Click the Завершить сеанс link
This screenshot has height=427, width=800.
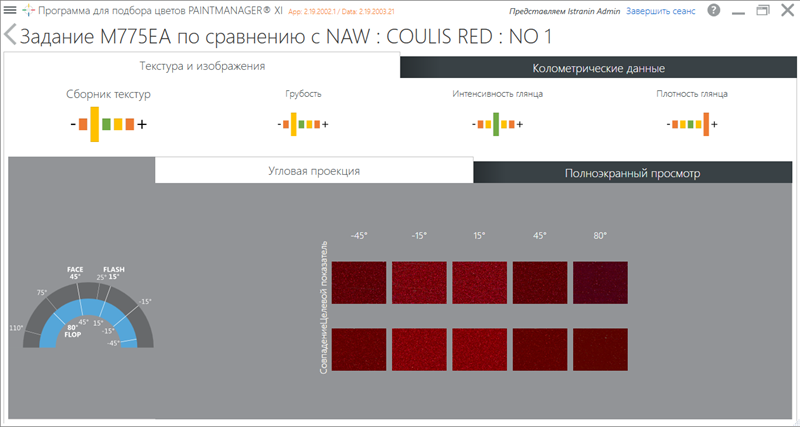(661, 11)
